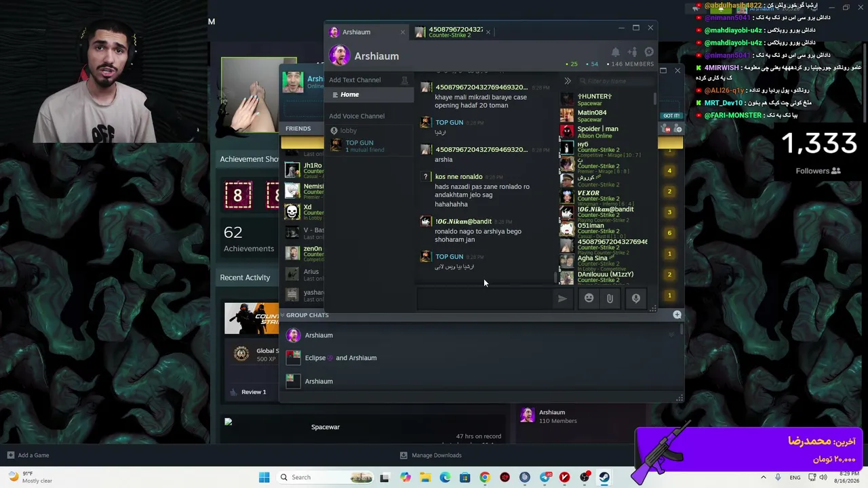
Task: Open the Windows Start menu
Action: coord(264,477)
